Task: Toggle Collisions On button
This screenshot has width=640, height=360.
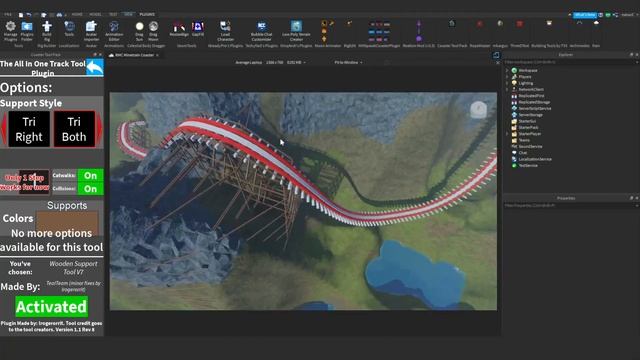Action: 90,189
